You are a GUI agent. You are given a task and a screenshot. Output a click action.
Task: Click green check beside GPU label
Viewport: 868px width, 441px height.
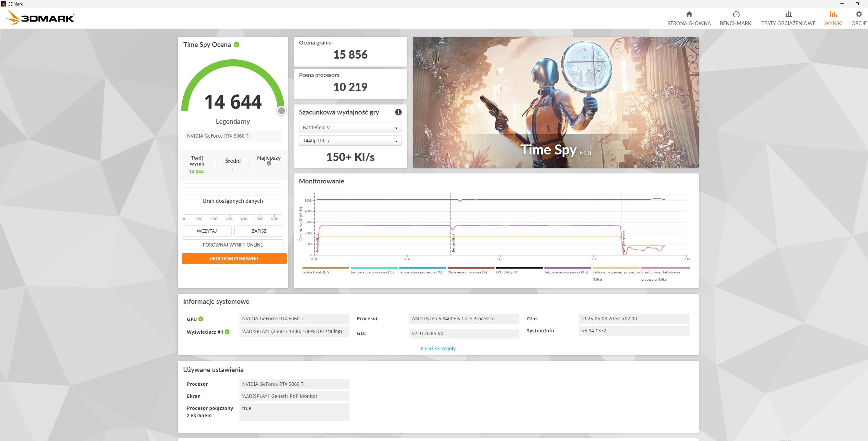(x=201, y=319)
